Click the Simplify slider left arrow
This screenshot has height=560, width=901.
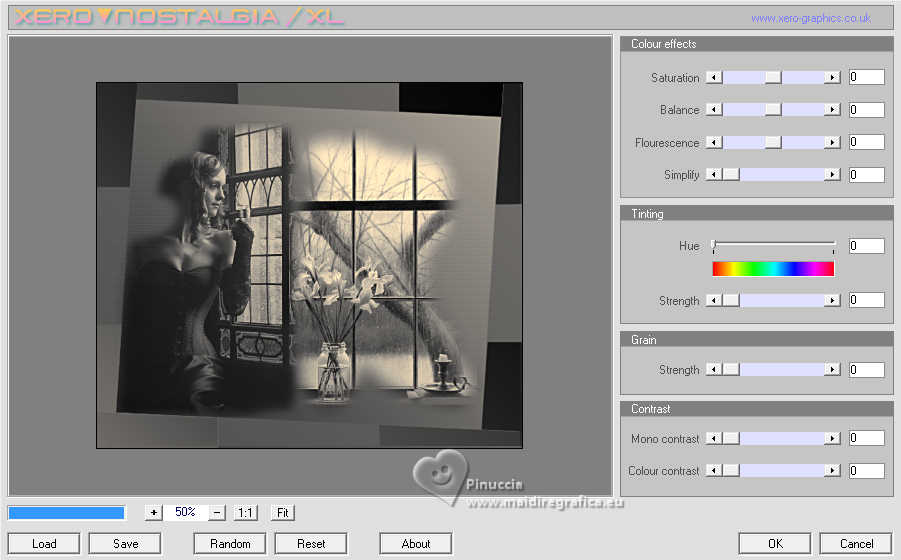click(x=714, y=174)
